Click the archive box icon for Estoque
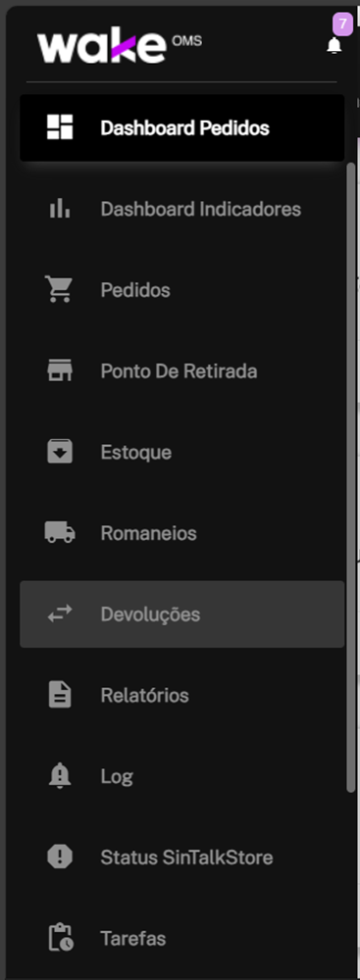The width and height of the screenshot is (360, 980). coord(60,452)
